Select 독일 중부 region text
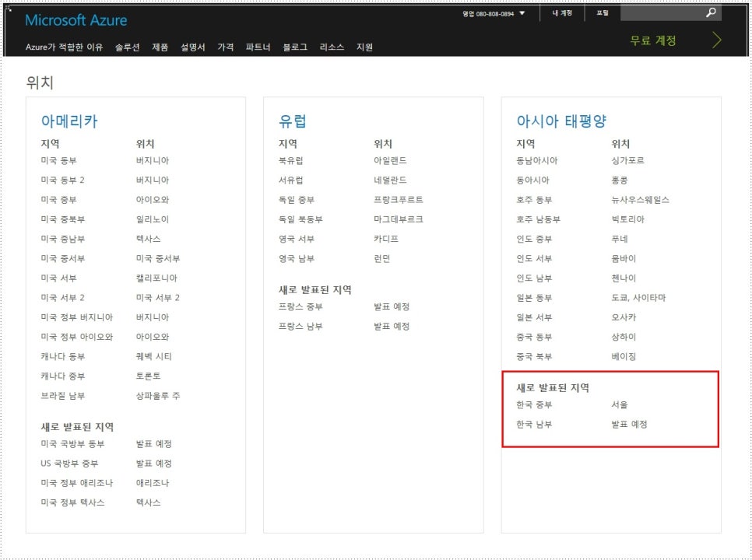This screenshot has height=560, width=752. (297, 200)
